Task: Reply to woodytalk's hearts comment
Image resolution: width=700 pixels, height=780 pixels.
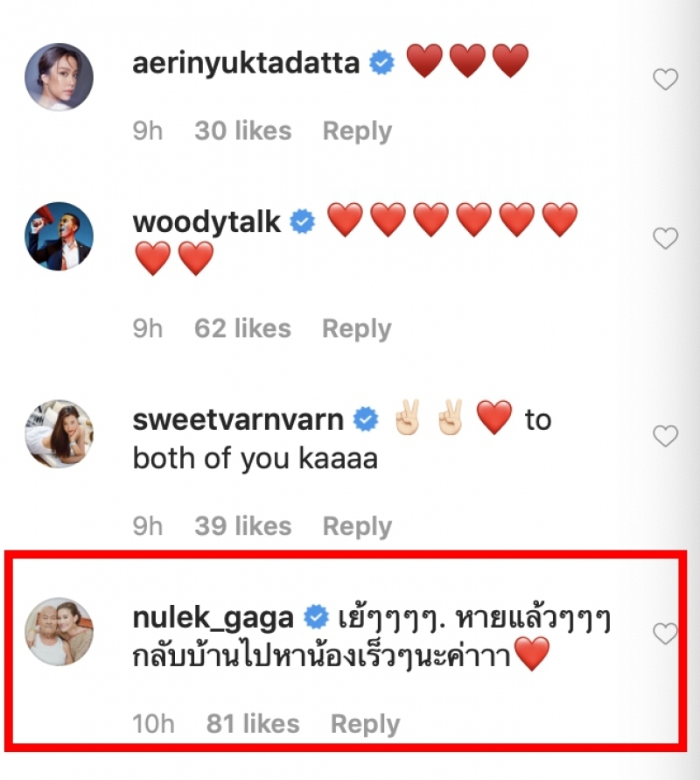Action: pyautogui.click(x=357, y=329)
